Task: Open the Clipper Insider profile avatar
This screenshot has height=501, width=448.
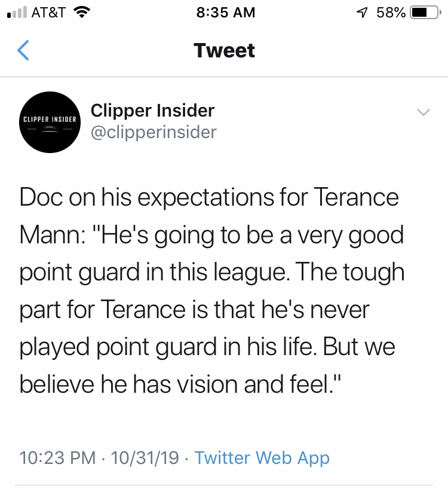Action: click(51, 122)
